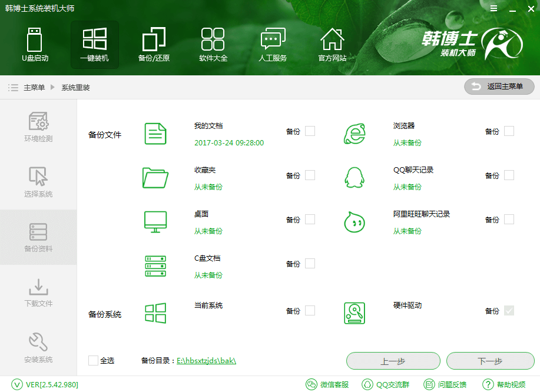Click the hamburger menu icon in title bar
The image size is (540, 392).
(493, 9)
